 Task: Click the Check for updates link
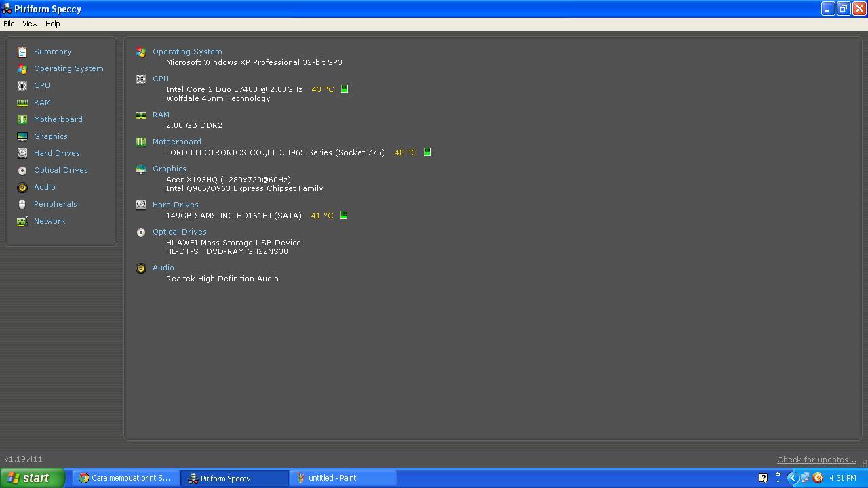point(816,460)
